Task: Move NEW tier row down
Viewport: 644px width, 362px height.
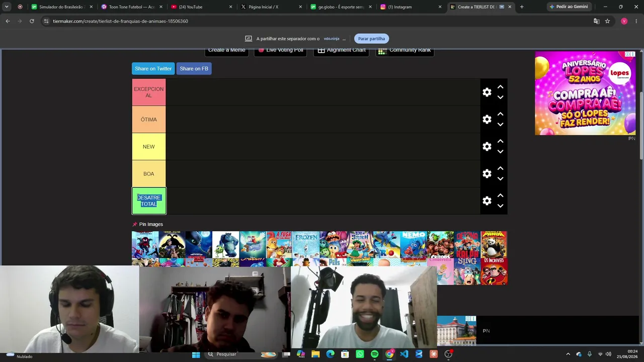Action: (x=500, y=152)
